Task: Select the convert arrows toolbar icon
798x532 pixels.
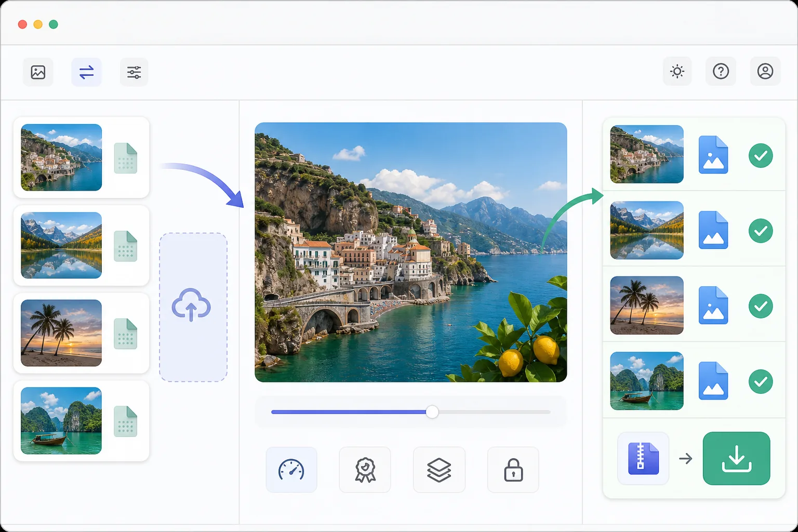Action: (86, 72)
